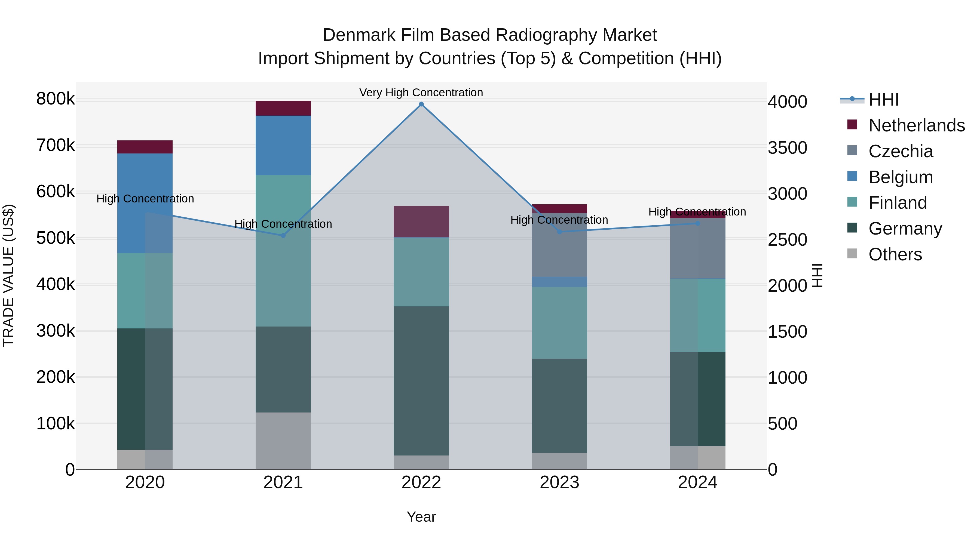Click the 'Very High Concentration' annotation
The width and height of the screenshot is (980, 551).
[x=421, y=93]
